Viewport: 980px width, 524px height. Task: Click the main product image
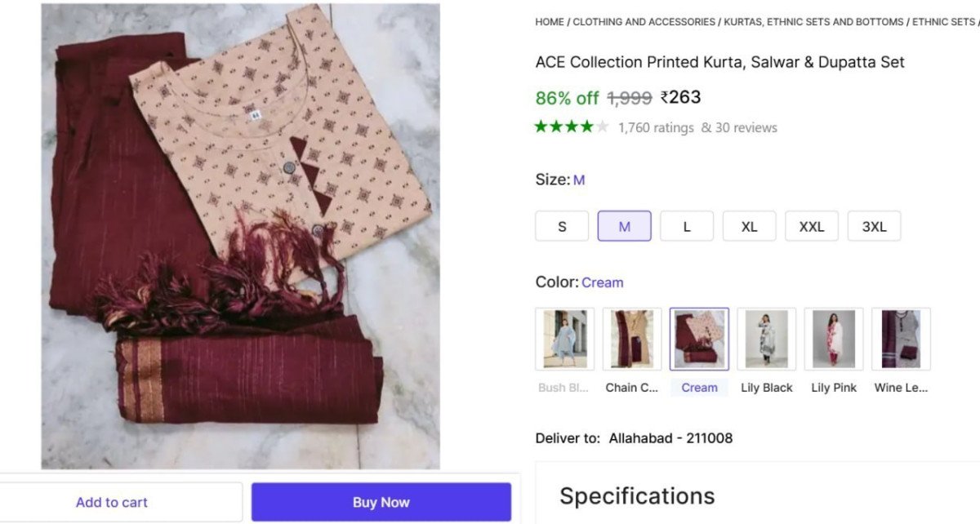tap(239, 233)
